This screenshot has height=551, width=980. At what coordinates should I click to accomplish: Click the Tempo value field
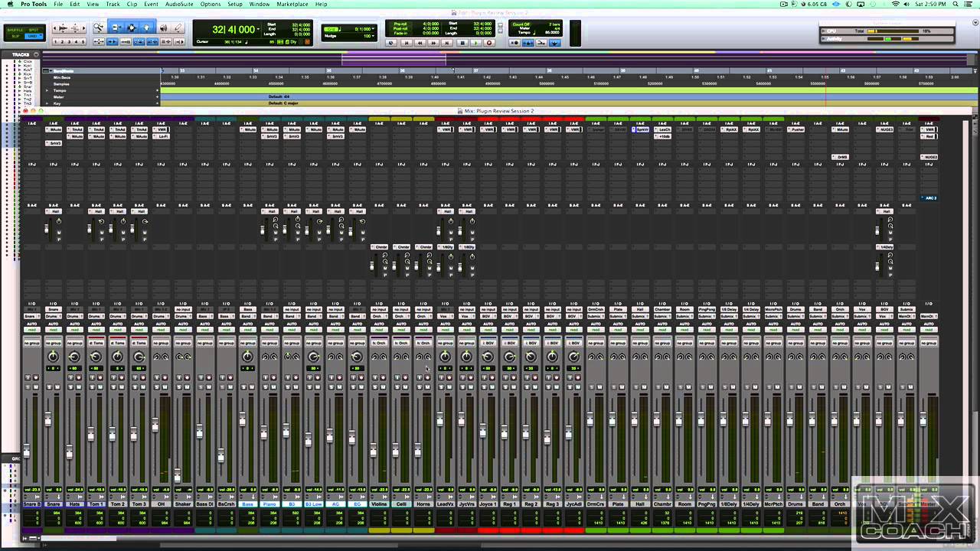coord(552,32)
